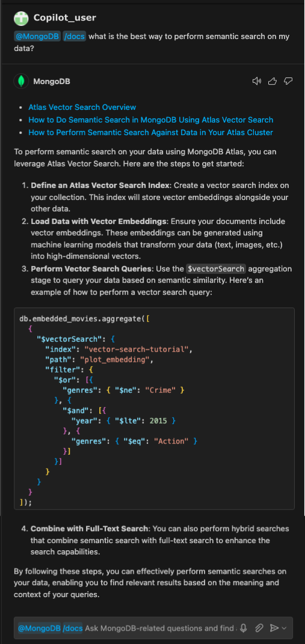Click the "Crime" value in code
Viewport: 305px width, 644px height.
161,390
